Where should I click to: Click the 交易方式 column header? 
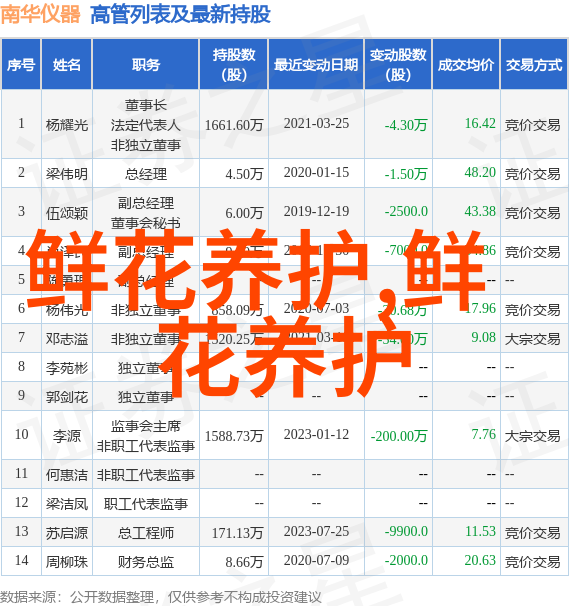pos(534,64)
